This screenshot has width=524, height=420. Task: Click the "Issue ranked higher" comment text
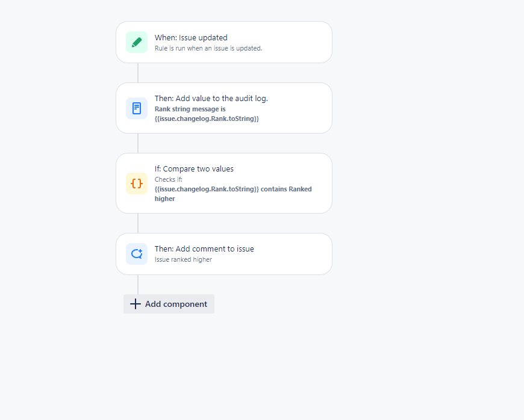coord(183,259)
